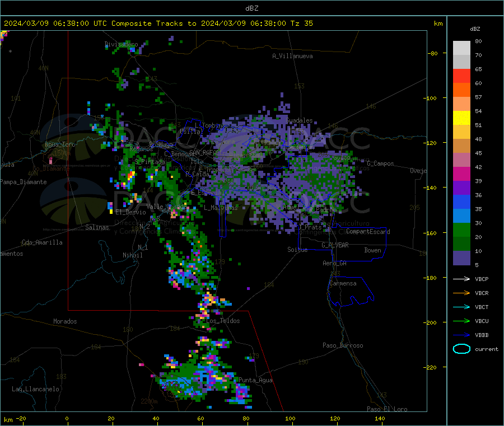Image resolution: width=504 pixels, height=426 pixels.
Task: Click the Paso_El_Loro map label
Action: (387, 409)
